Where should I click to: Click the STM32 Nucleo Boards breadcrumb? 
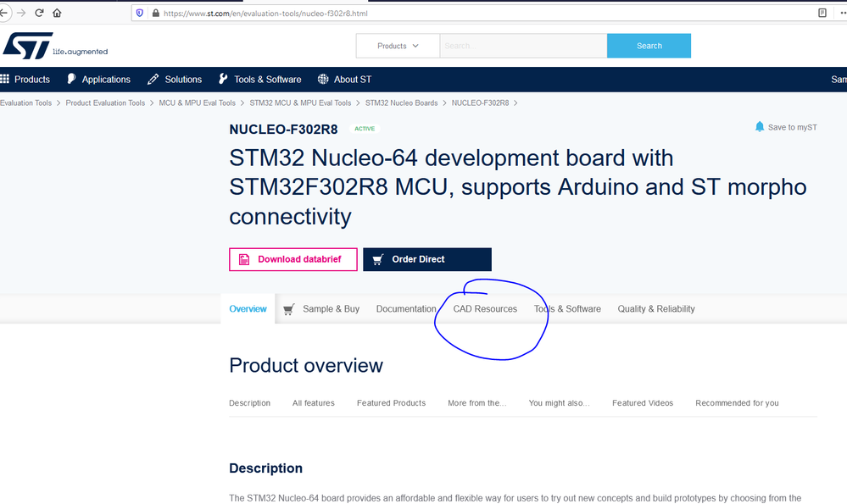[401, 103]
